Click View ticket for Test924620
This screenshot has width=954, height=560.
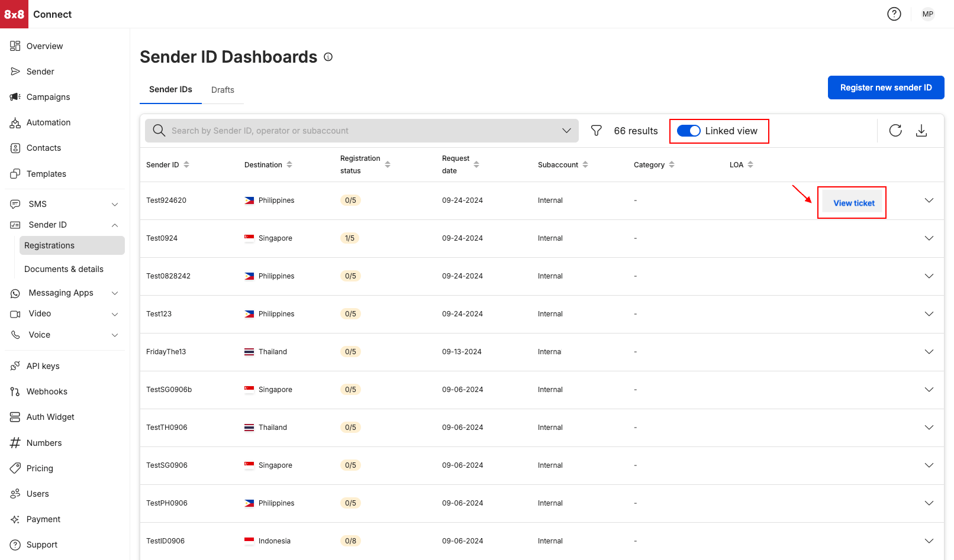853,203
